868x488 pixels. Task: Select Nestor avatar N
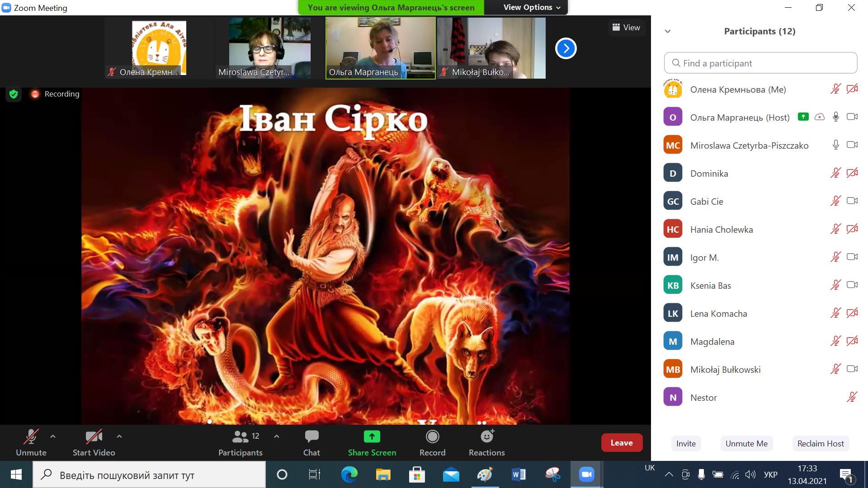pyautogui.click(x=673, y=397)
